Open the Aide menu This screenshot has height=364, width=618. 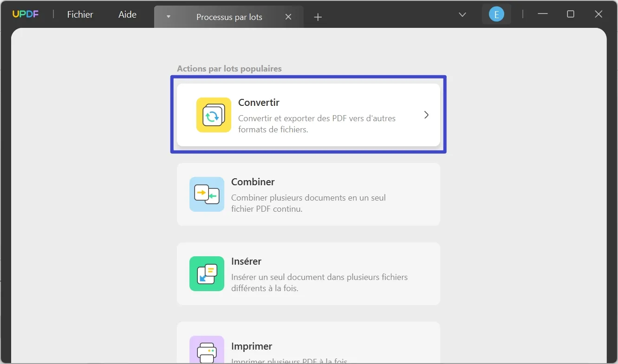tap(127, 14)
